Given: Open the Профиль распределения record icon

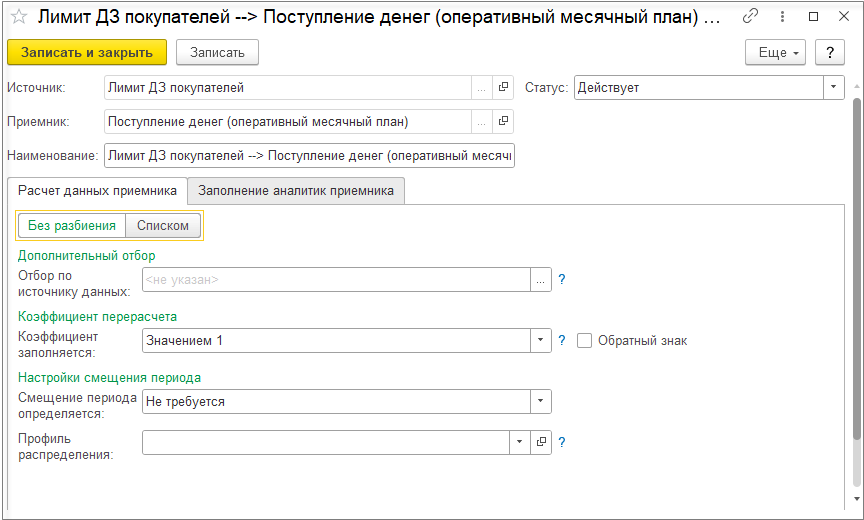Looking at the screenshot, I should point(541,442).
